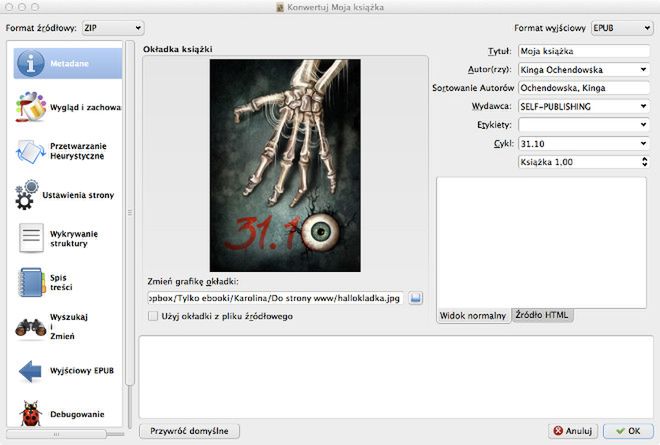Confirm with the OK button

[x=628, y=431]
